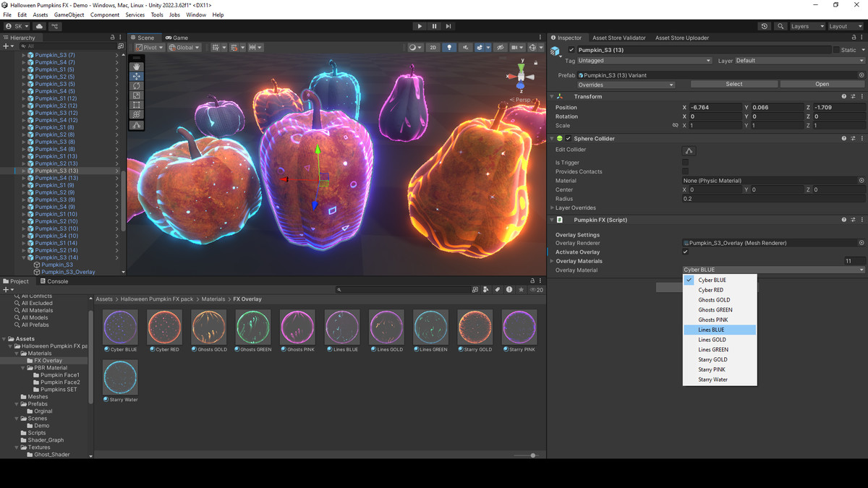
Task: Enable the Provides Contacts checkbox
Action: (x=686, y=171)
